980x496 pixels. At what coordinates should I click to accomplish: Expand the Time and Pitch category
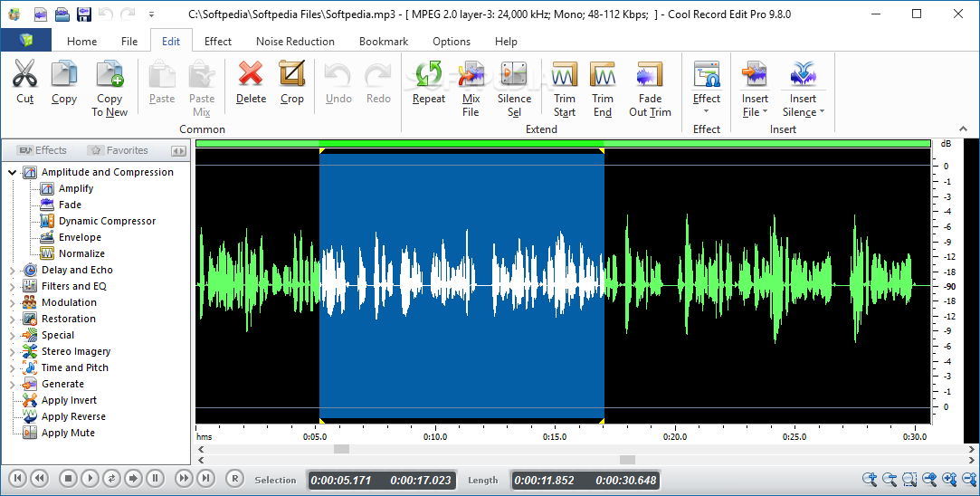point(12,367)
